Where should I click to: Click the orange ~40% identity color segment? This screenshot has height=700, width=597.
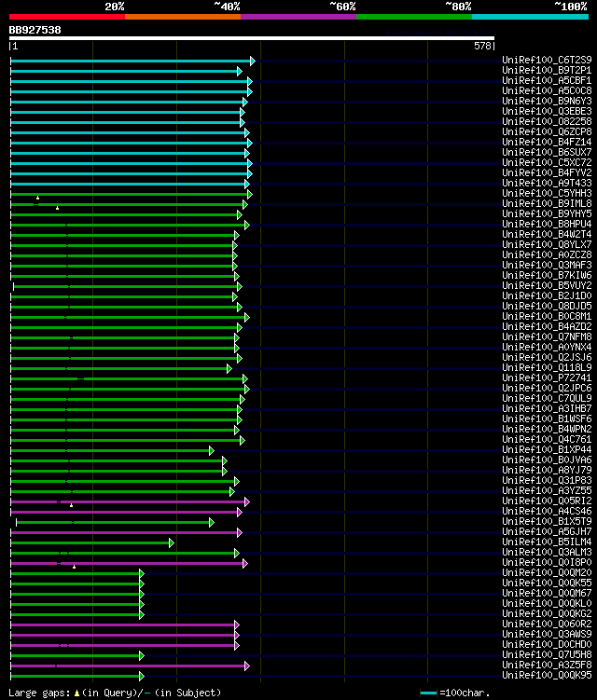tap(183, 17)
